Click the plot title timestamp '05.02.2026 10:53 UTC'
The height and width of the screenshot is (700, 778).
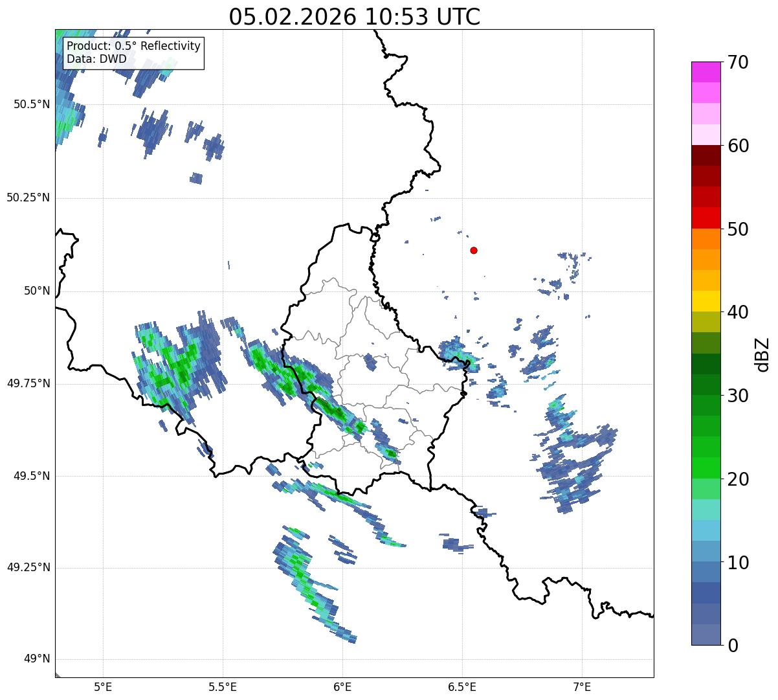355,17
